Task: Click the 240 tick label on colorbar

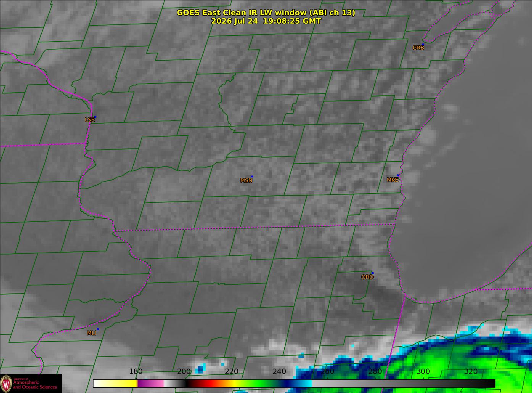Action: click(279, 372)
